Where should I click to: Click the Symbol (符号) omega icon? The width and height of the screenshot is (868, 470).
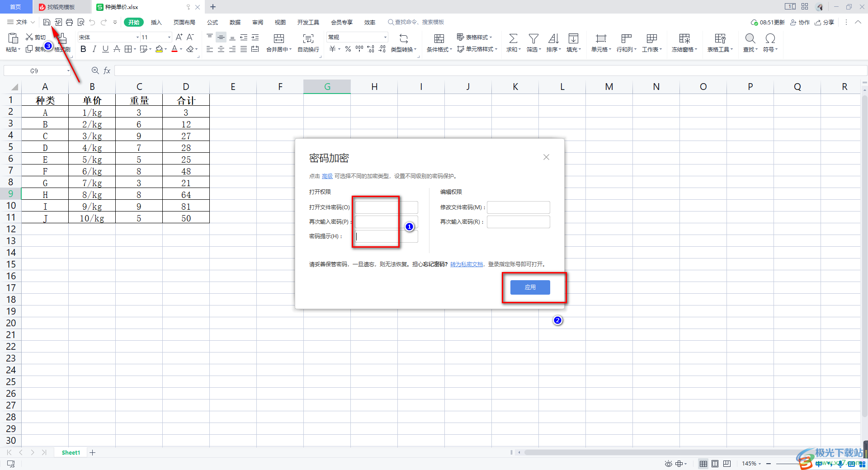[770, 38]
